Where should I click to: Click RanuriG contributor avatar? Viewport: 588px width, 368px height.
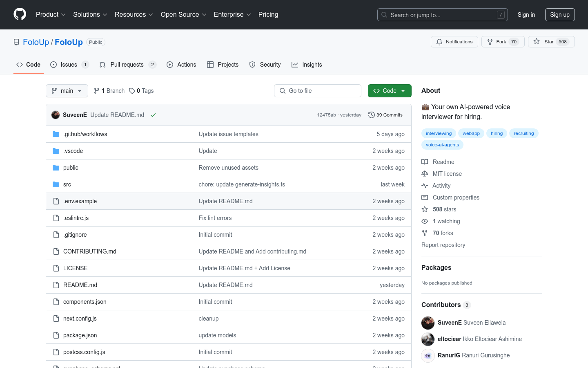428,356
